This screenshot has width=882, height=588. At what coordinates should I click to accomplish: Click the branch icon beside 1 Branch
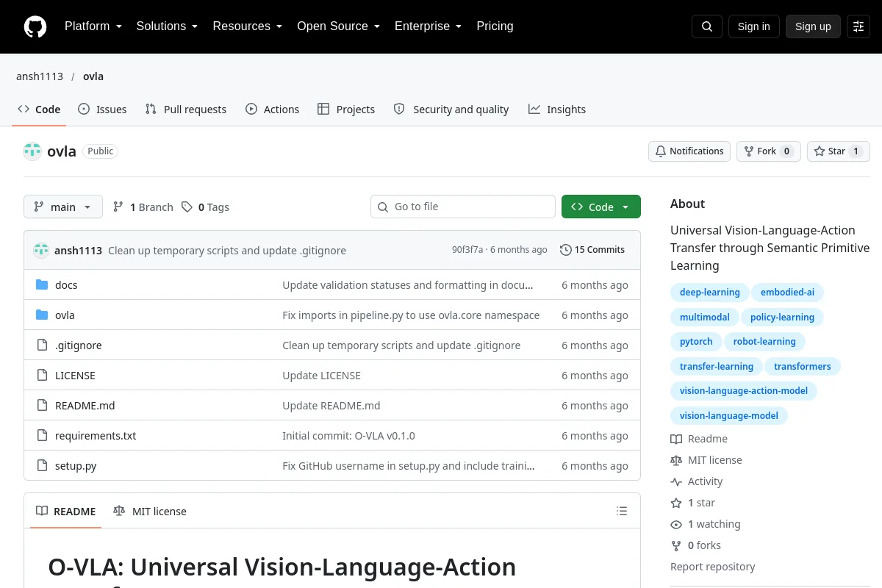tap(118, 207)
